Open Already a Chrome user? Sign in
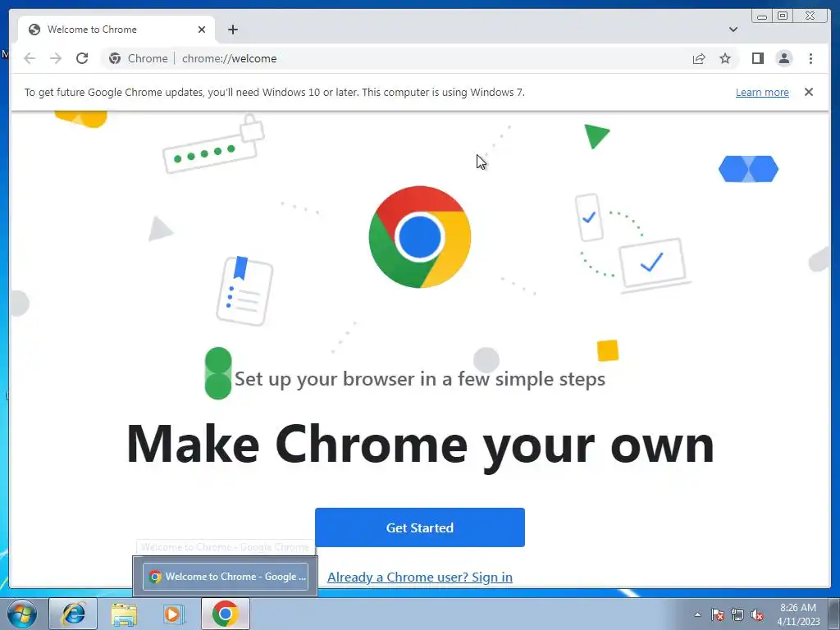 coord(419,577)
